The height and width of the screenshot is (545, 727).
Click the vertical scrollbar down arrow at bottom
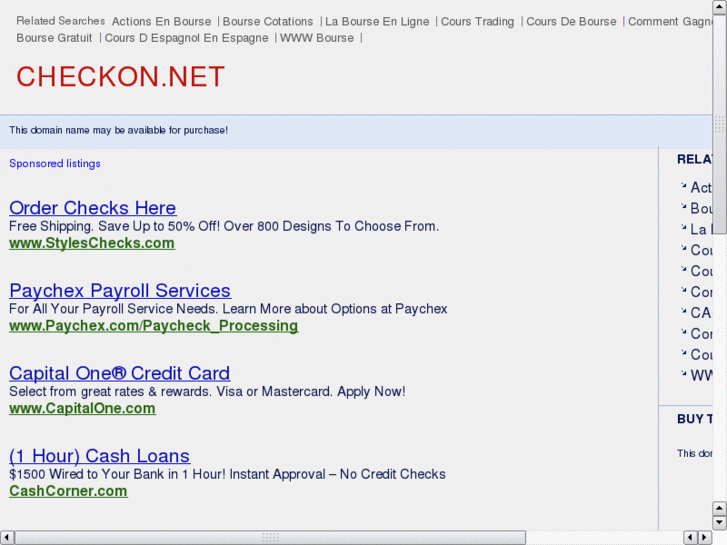click(x=720, y=522)
